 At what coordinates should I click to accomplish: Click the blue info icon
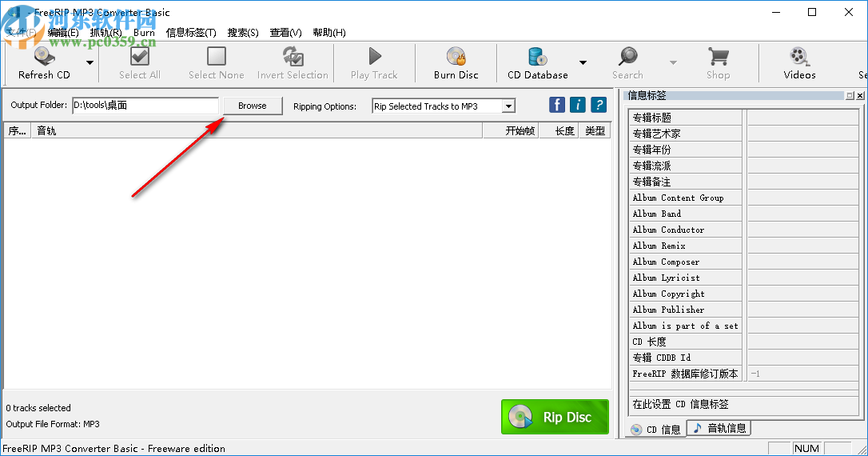tap(577, 105)
